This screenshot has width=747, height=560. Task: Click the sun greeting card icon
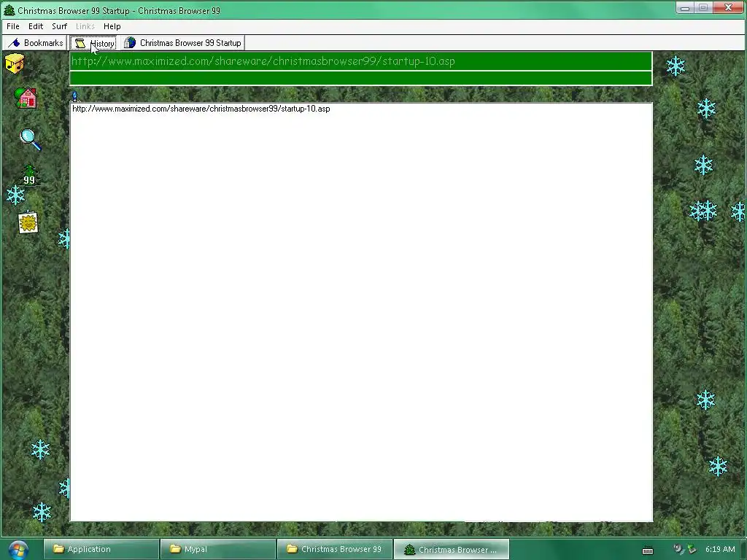(x=28, y=222)
